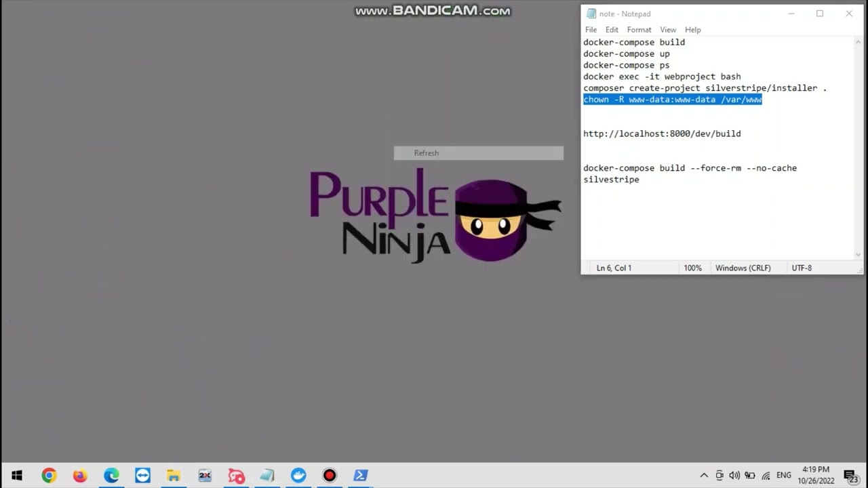The image size is (868, 488).
Task: Click the 'silverstripe' last line
Action: pos(611,180)
